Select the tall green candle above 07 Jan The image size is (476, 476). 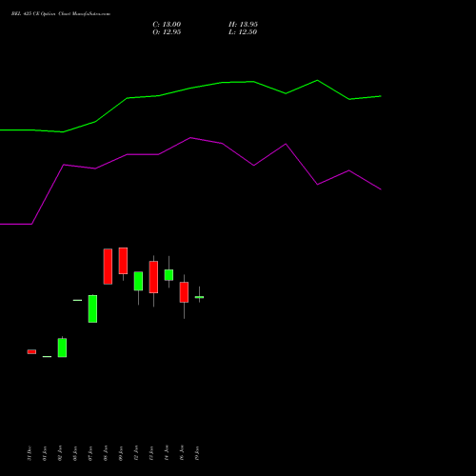coord(92,308)
